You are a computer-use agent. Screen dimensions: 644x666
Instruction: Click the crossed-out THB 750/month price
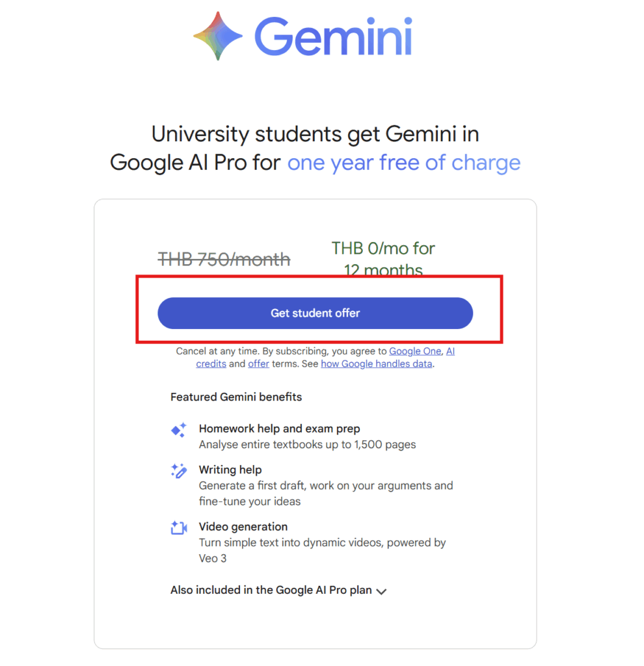point(224,260)
